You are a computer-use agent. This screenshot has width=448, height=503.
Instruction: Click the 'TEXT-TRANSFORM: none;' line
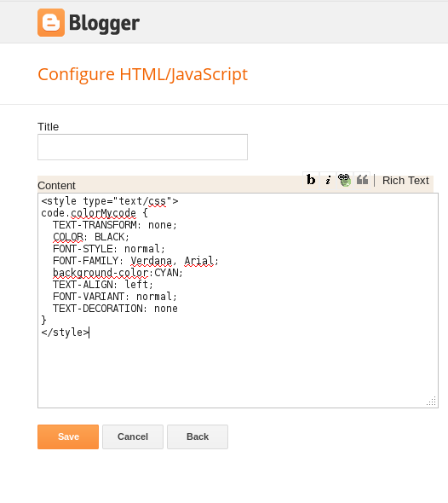(115, 225)
